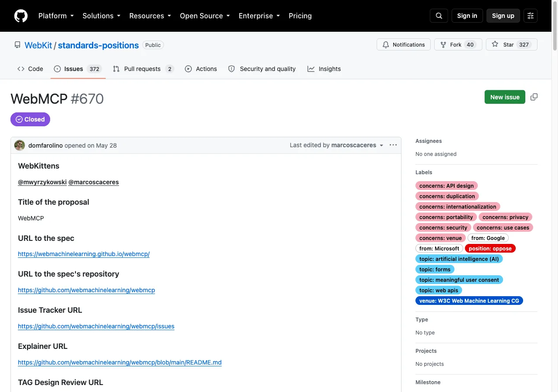Image resolution: width=558 pixels, height=392 pixels.
Task: Expand the Enterprise menu
Action: (x=259, y=16)
